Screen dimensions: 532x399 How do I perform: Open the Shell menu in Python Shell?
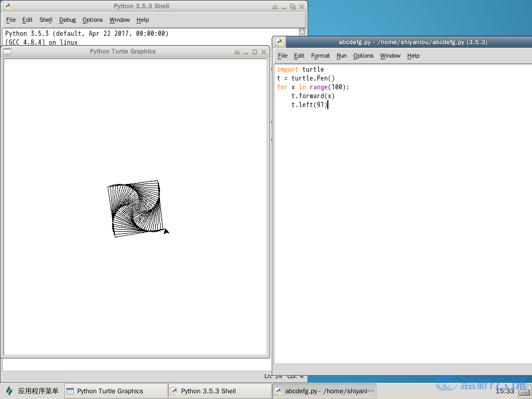click(46, 20)
